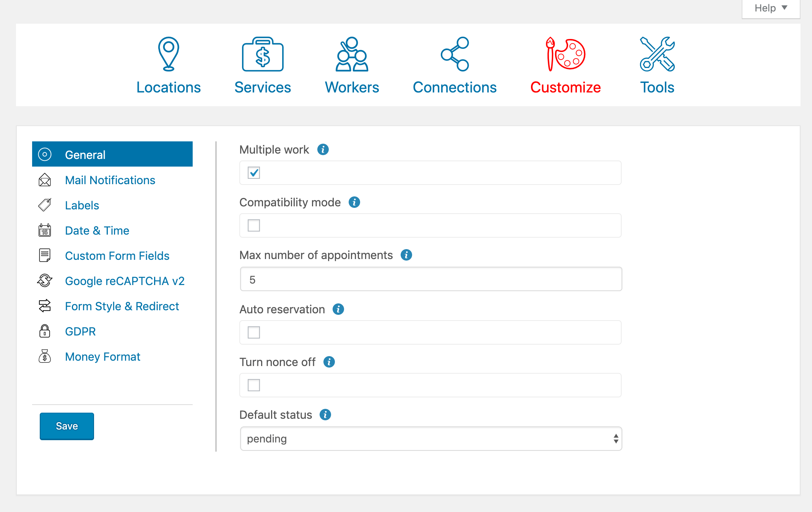Click the Tools wrench icon
812x512 pixels.
657,55
